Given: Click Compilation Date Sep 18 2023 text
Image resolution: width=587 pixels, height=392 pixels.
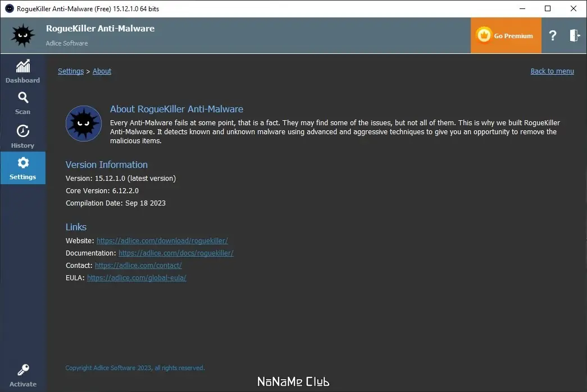Looking at the screenshot, I should point(116,203).
